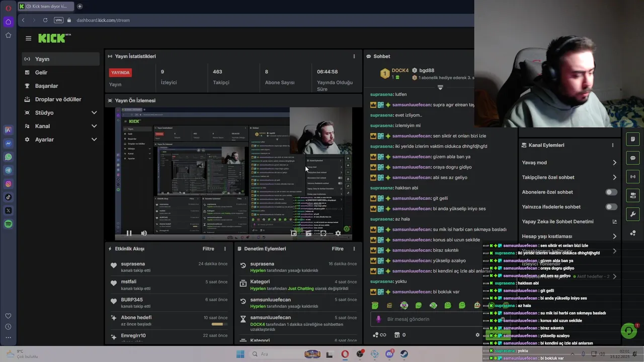This screenshot has height=362, width=644.
Task: Collapse the pinned gift banner in chat
Action: click(x=440, y=87)
